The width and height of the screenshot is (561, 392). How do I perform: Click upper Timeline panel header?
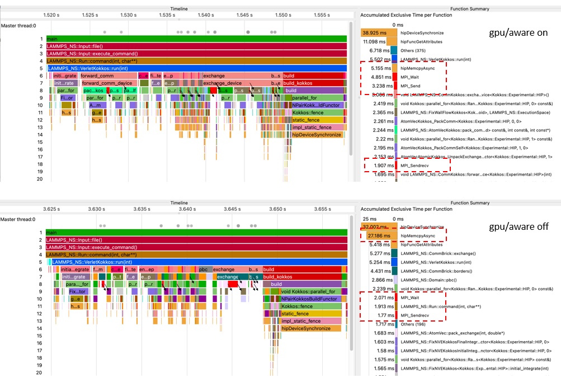click(179, 9)
